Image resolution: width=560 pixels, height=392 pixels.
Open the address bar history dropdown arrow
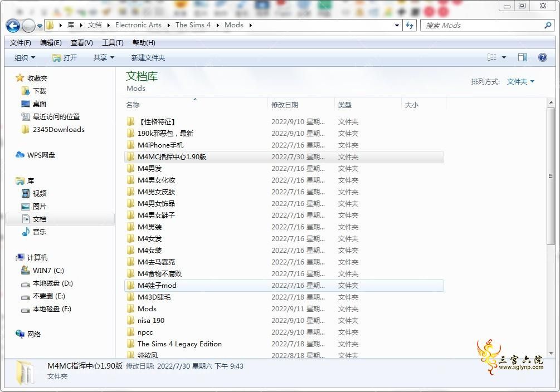[397, 26]
